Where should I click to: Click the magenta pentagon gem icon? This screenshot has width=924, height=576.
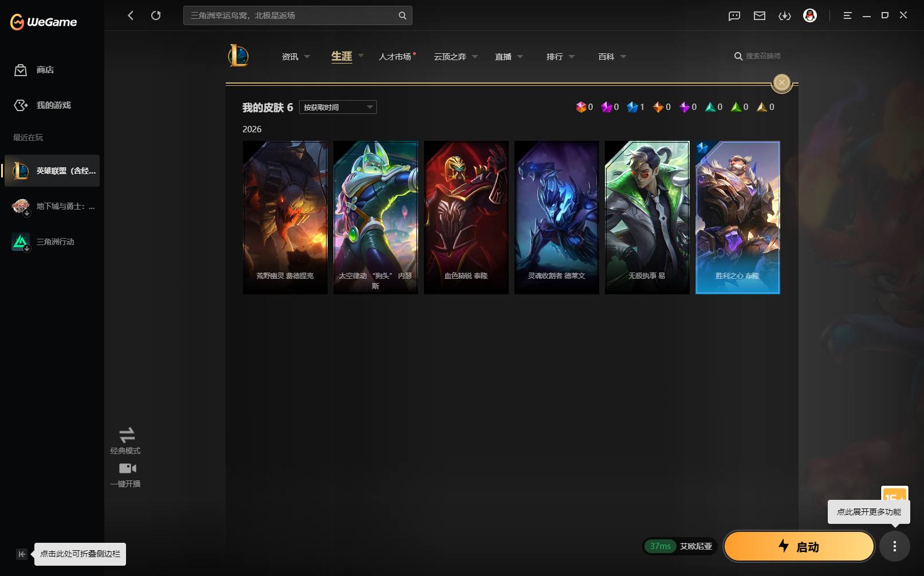pyautogui.click(x=607, y=107)
